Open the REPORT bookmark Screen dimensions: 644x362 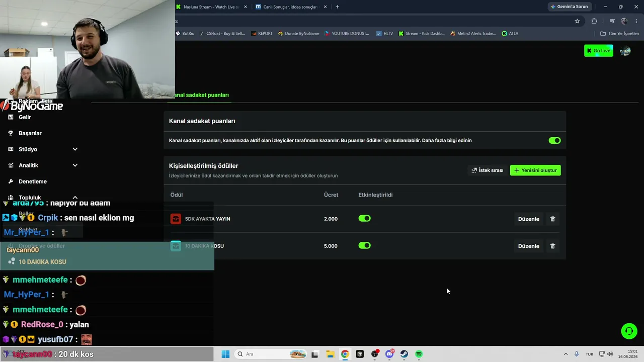coord(261,34)
